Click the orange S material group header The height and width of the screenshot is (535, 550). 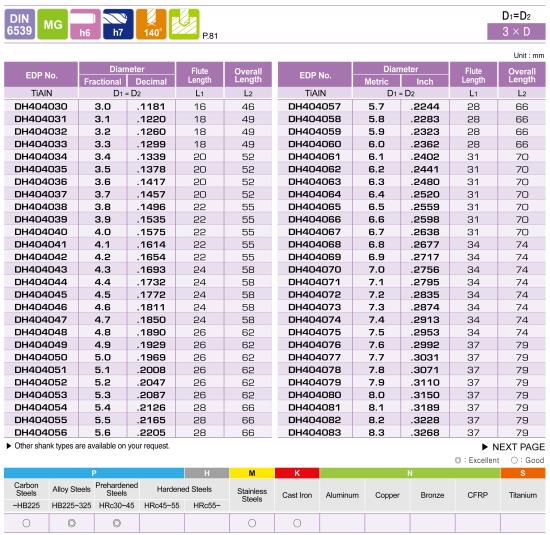click(x=523, y=473)
